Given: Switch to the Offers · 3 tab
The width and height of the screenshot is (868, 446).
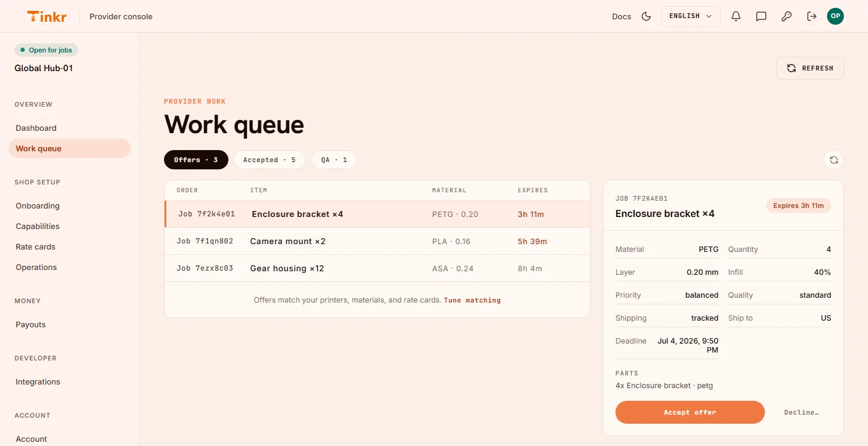Looking at the screenshot, I should (196, 160).
